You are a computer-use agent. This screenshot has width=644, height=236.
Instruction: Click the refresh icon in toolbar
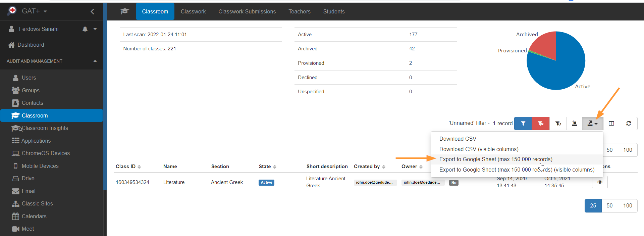[x=629, y=124]
